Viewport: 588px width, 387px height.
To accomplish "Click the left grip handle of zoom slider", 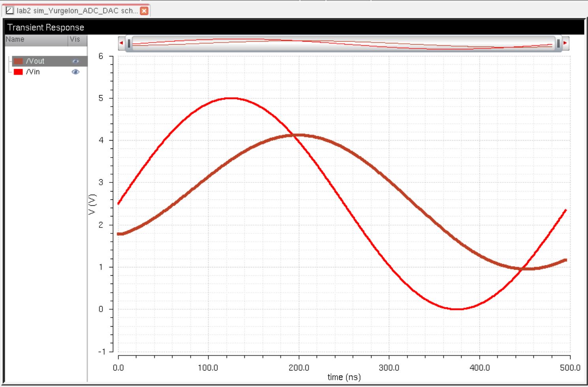I will click(129, 43).
